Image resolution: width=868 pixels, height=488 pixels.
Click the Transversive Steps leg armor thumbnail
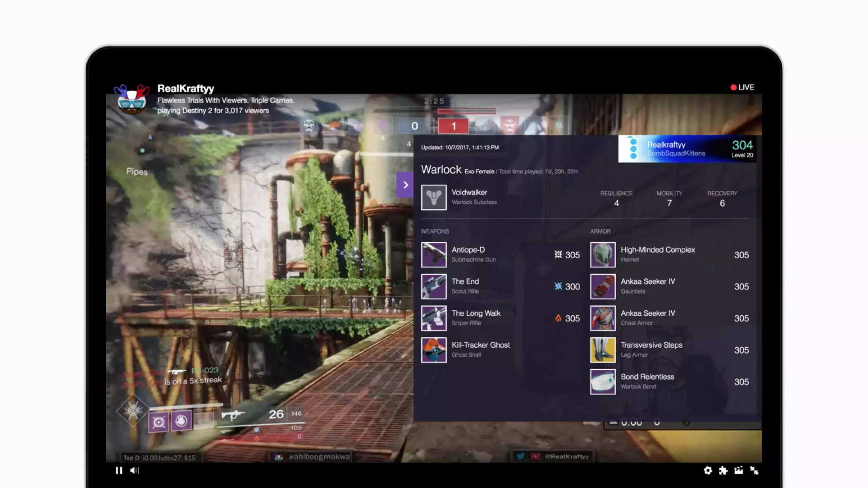point(603,350)
